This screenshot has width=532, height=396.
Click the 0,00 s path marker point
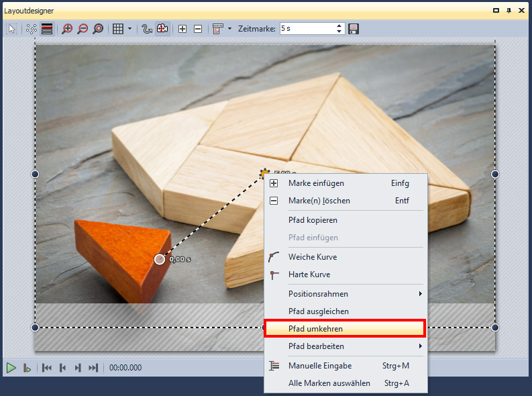click(160, 259)
